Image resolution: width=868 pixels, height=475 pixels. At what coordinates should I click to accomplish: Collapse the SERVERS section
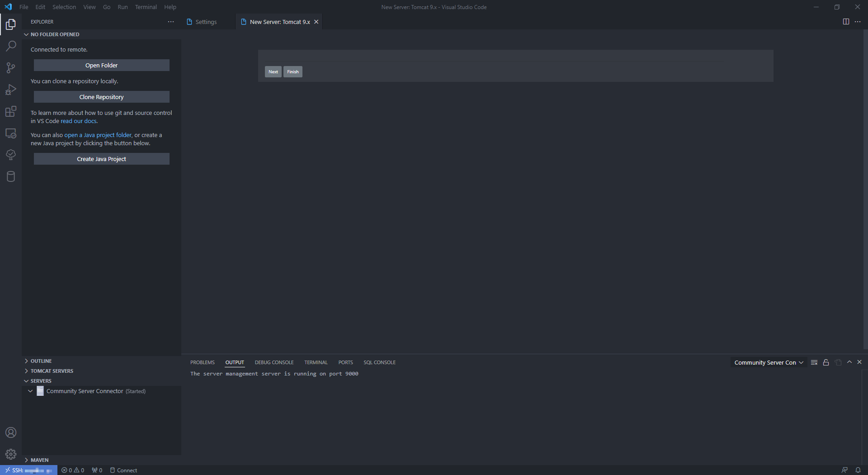(102, 381)
